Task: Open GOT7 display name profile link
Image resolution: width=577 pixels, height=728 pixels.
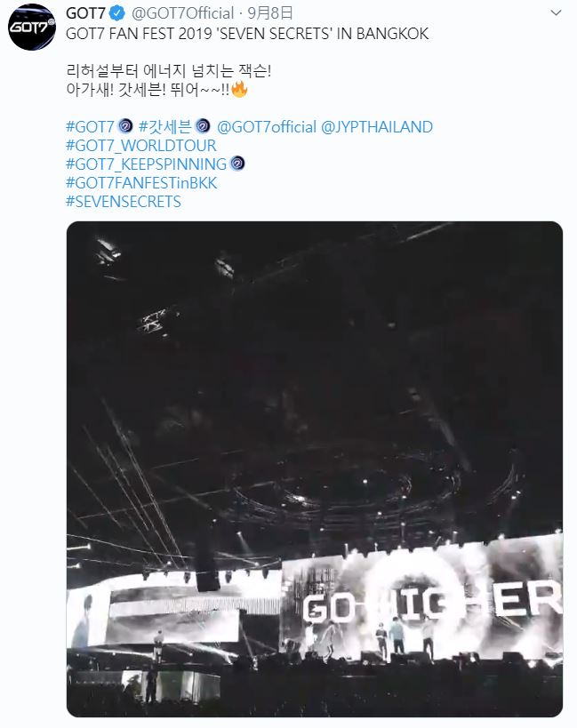Action: [x=86, y=13]
